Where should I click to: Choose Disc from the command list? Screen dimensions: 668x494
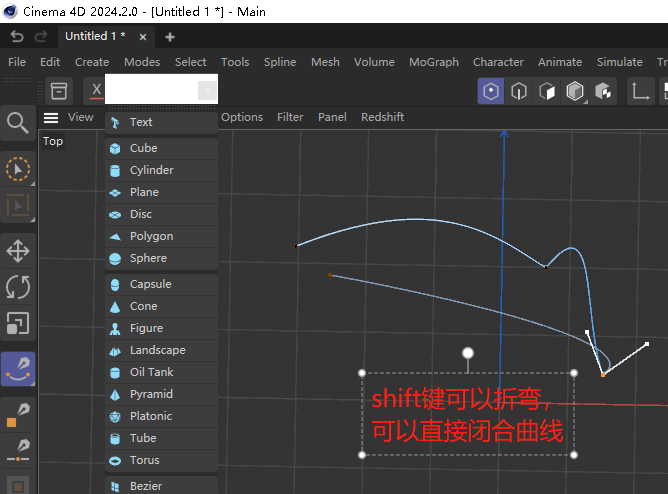(161, 214)
